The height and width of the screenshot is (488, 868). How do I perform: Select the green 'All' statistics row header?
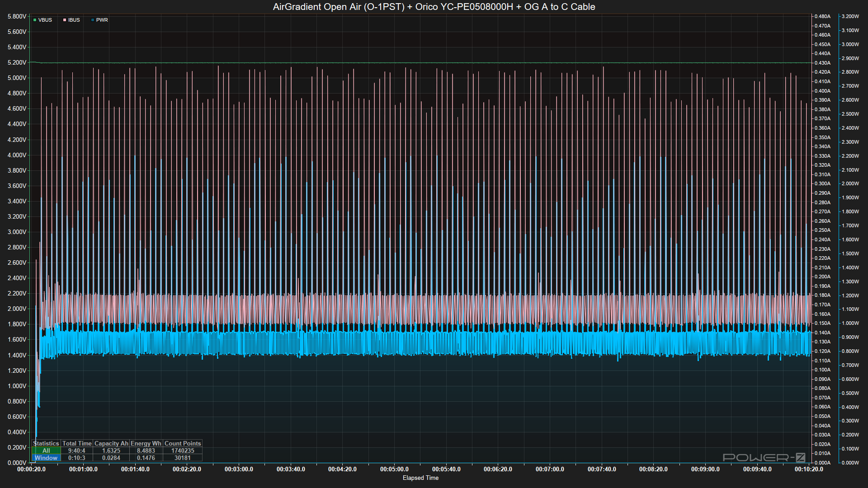pos(46,450)
